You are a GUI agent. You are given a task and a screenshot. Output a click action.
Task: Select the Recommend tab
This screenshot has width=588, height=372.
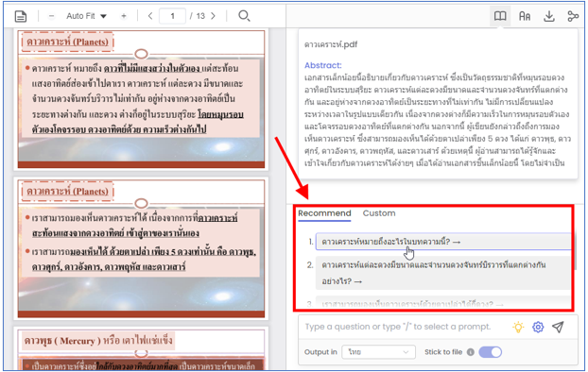coord(324,213)
